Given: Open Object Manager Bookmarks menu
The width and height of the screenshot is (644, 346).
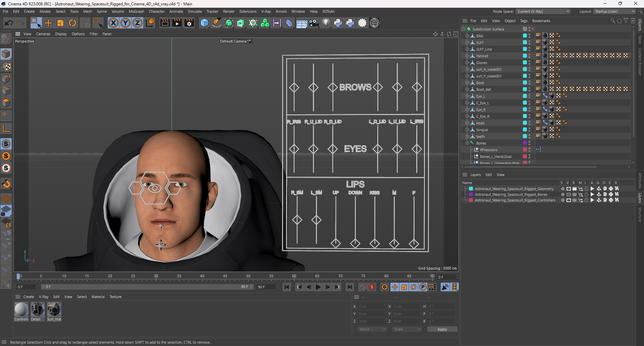Looking at the screenshot, I should point(541,21).
